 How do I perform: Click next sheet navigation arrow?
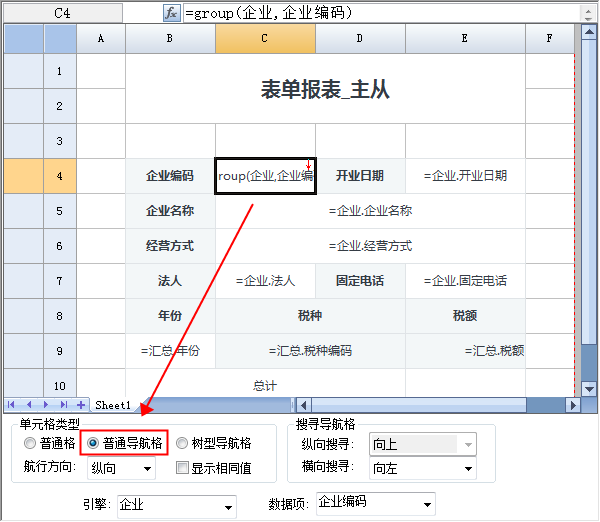pos(46,405)
